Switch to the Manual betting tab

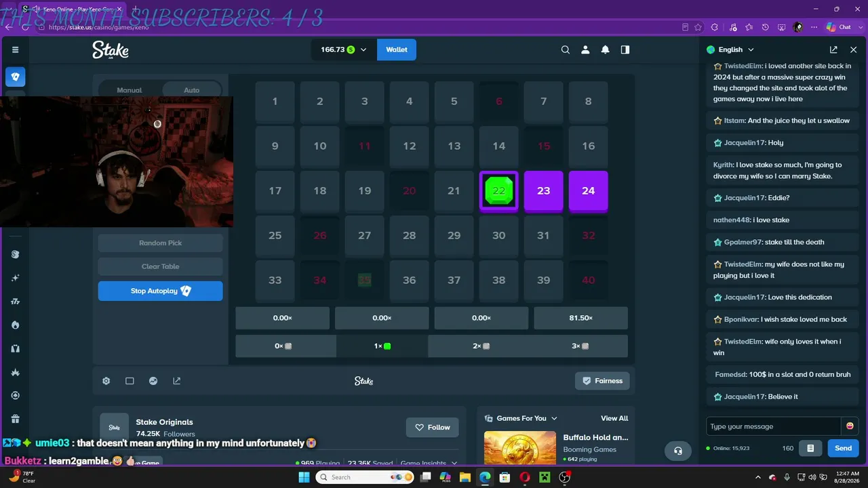(130, 90)
